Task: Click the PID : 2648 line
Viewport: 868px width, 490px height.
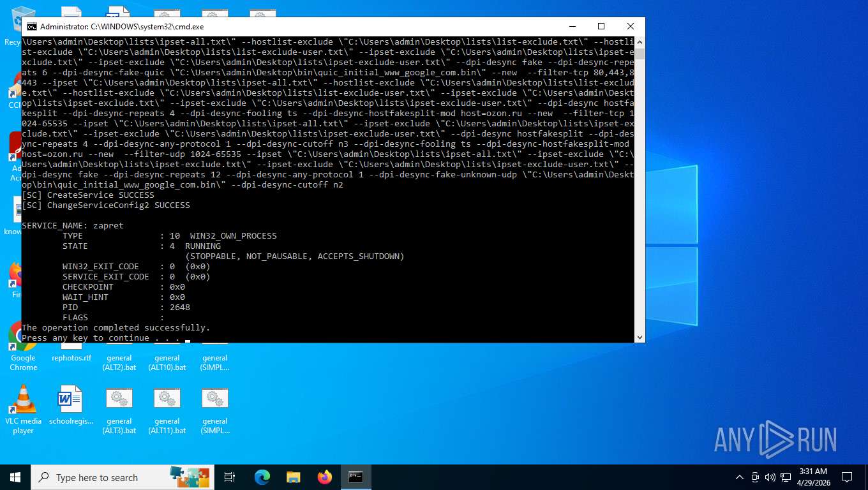Action: (x=126, y=307)
